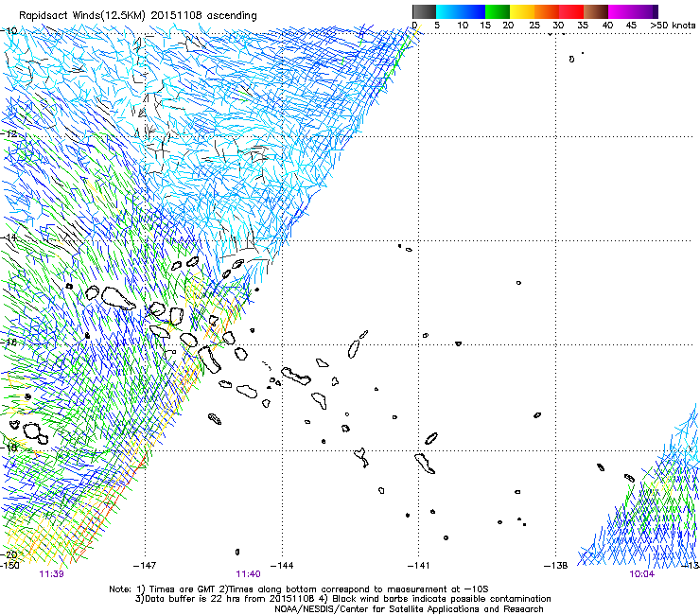Click the -147 longitude label
Viewport: 700px width, 615px height.
[145, 566]
